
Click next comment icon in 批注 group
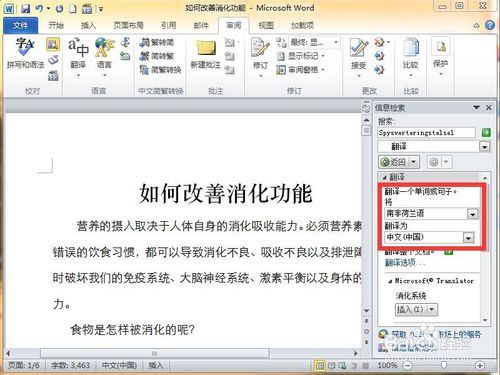pyautogui.click(x=230, y=70)
